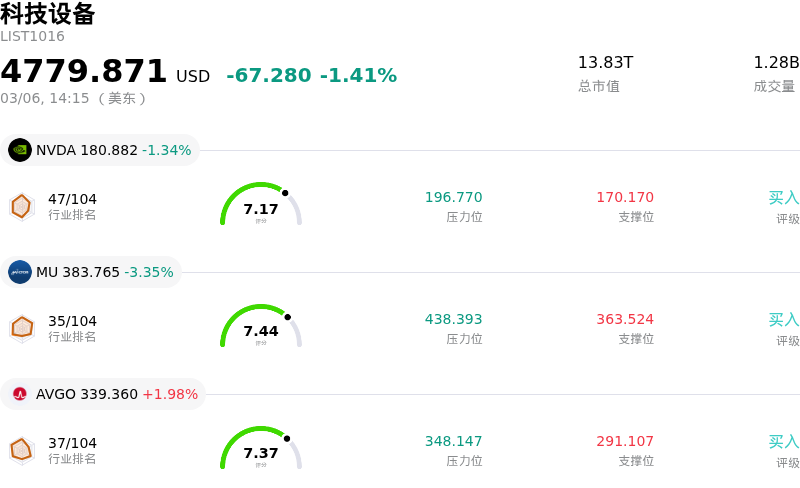Click the NVDA 7.17 score gauge
Screen dimensions: 800x488
click(261, 206)
